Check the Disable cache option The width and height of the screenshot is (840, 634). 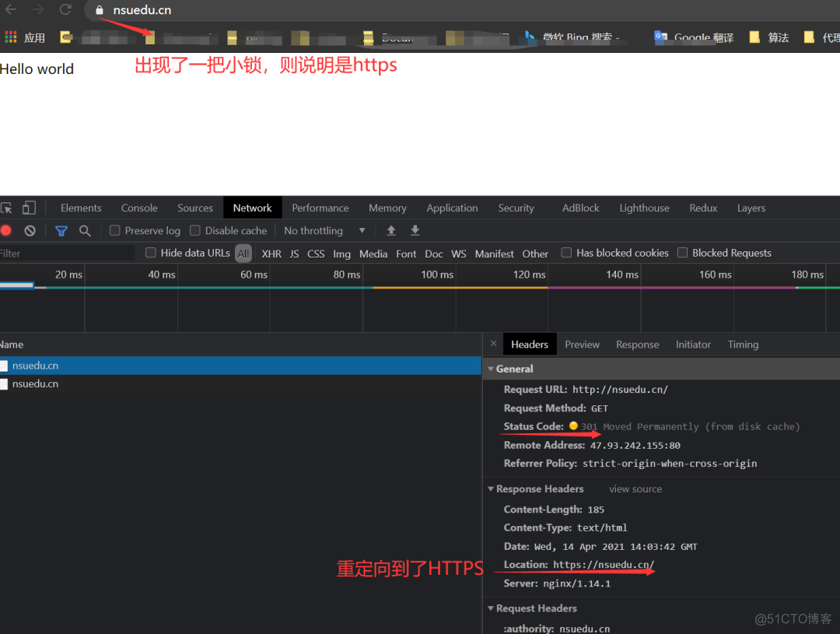coord(195,230)
